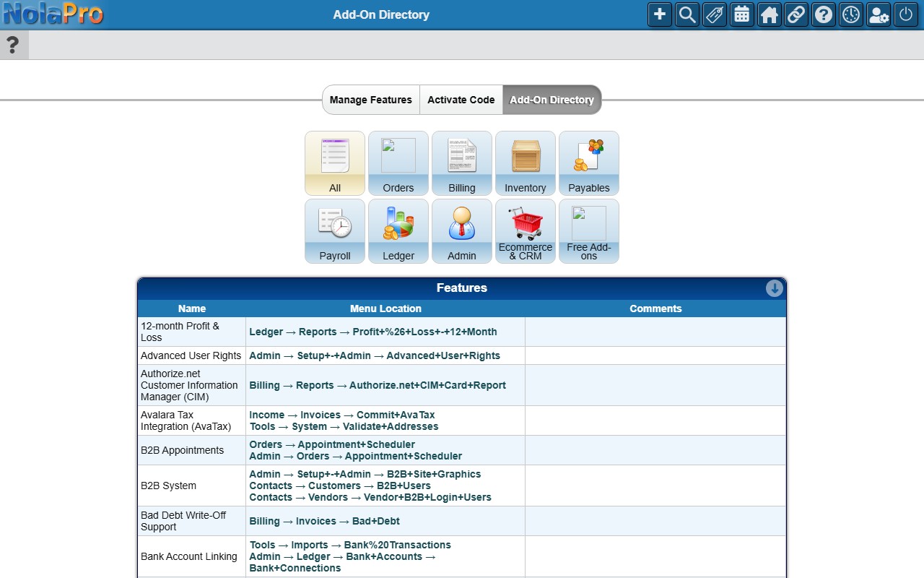This screenshot has height=578, width=924.
Task: Click the NolaPro logo
Action: [53, 14]
